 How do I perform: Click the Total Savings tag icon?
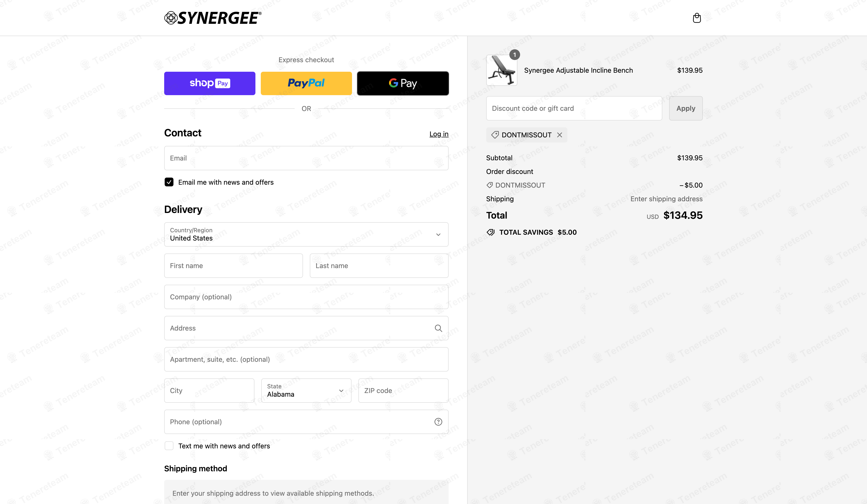click(491, 232)
